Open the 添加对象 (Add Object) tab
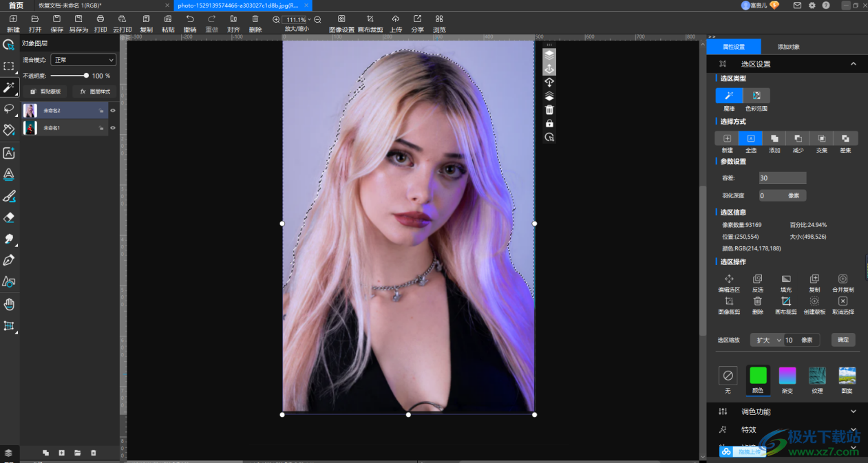Image resolution: width=868 pixels, height=463 pixels. 788,47
